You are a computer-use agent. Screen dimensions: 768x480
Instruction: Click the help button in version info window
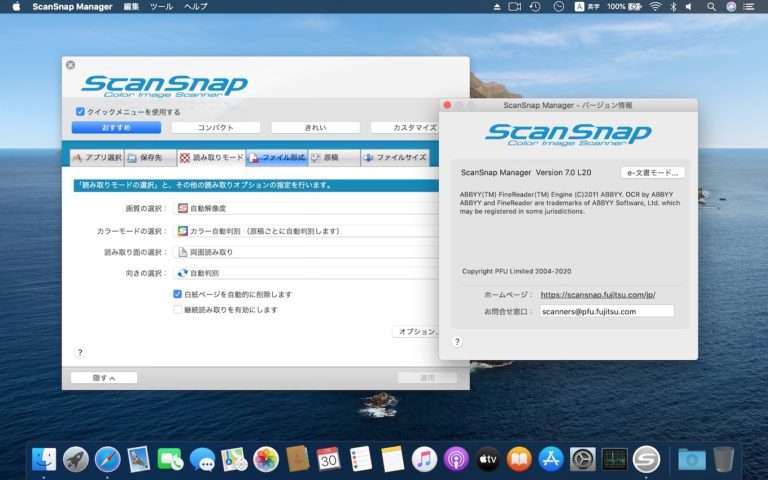[x=457, y=342]
